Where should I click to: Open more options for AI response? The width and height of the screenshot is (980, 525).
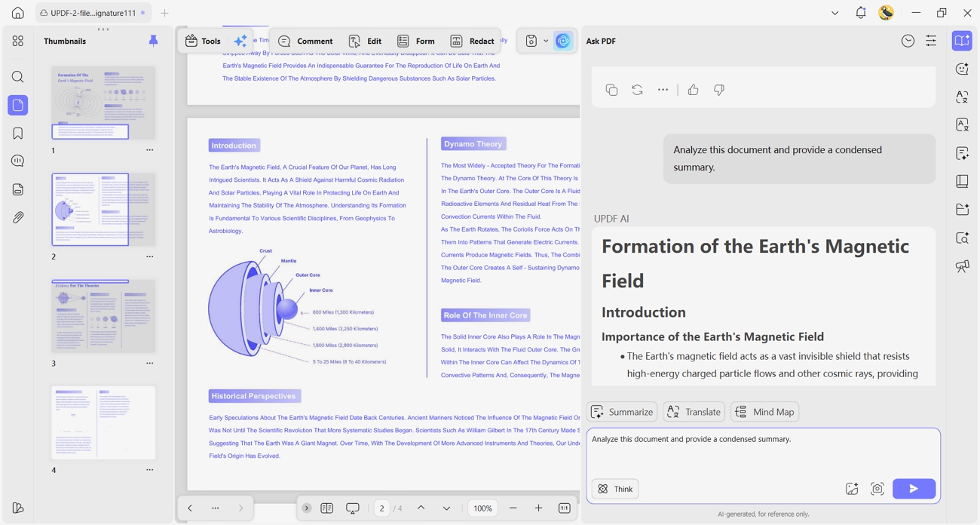point(663,90)
